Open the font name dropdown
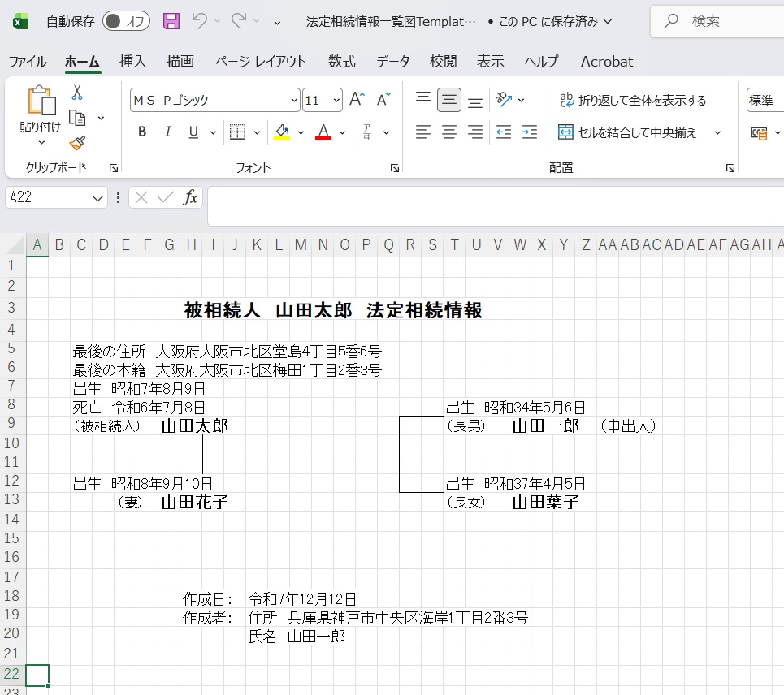 pos(294,101)
